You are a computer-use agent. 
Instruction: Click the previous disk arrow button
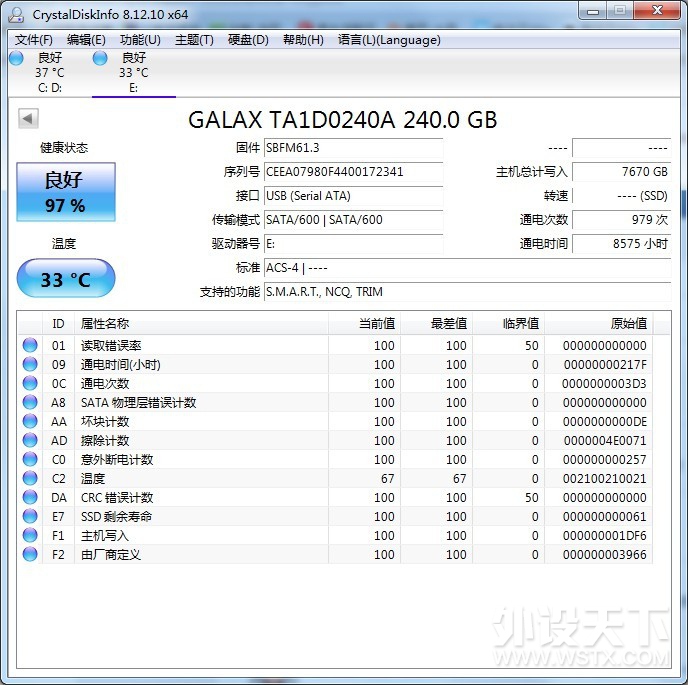click(x=28, y=118)
